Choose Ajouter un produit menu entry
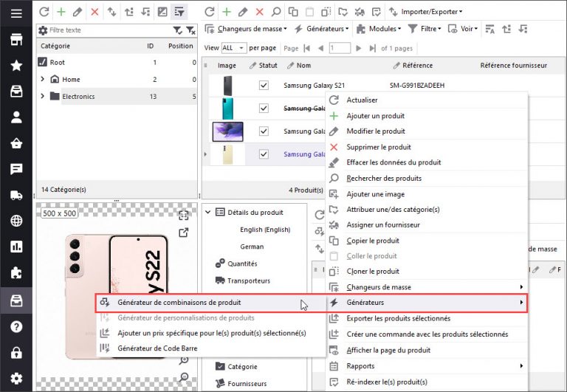 coord(427,116)
